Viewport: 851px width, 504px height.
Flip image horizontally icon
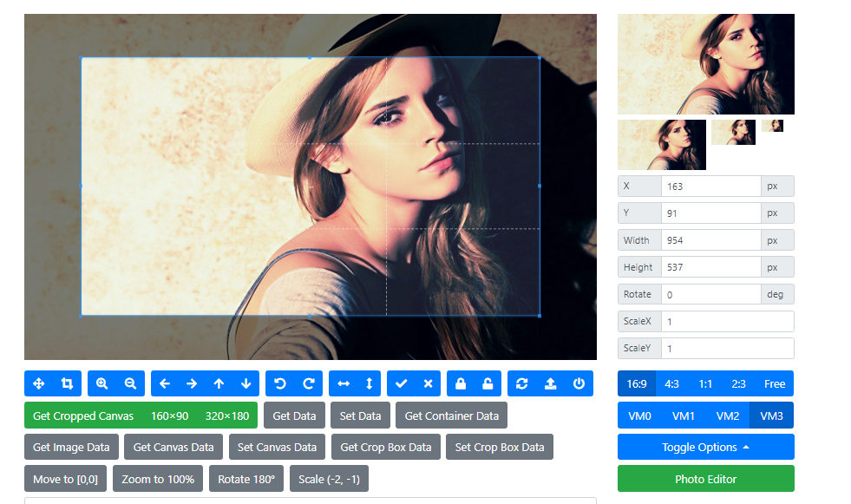click(344, 383)
